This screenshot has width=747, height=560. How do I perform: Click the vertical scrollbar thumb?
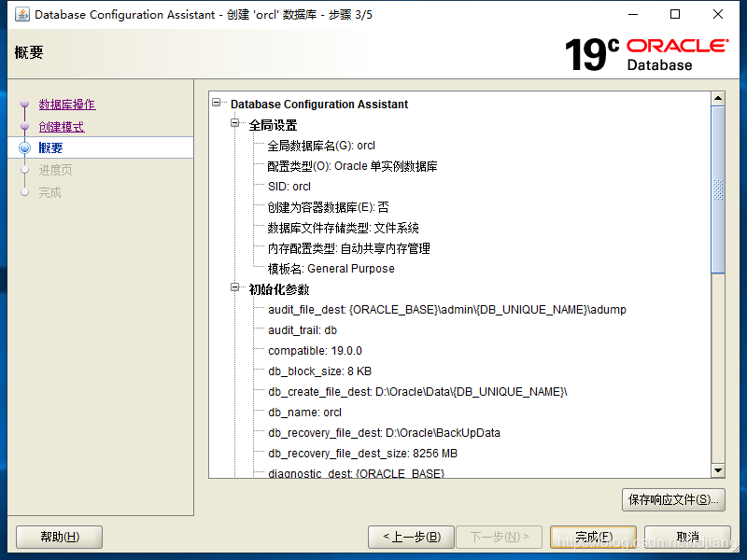tap(718, 189)
